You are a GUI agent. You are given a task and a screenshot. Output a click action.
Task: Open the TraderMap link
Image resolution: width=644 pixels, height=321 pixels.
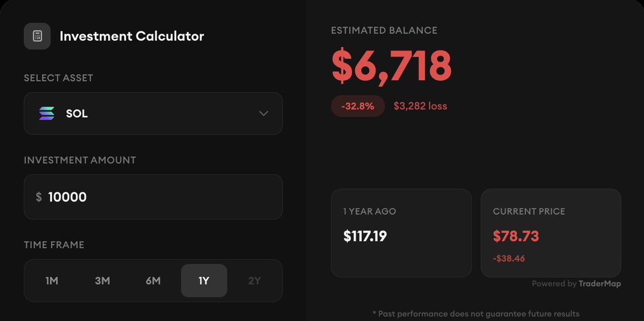coord(599,284)
